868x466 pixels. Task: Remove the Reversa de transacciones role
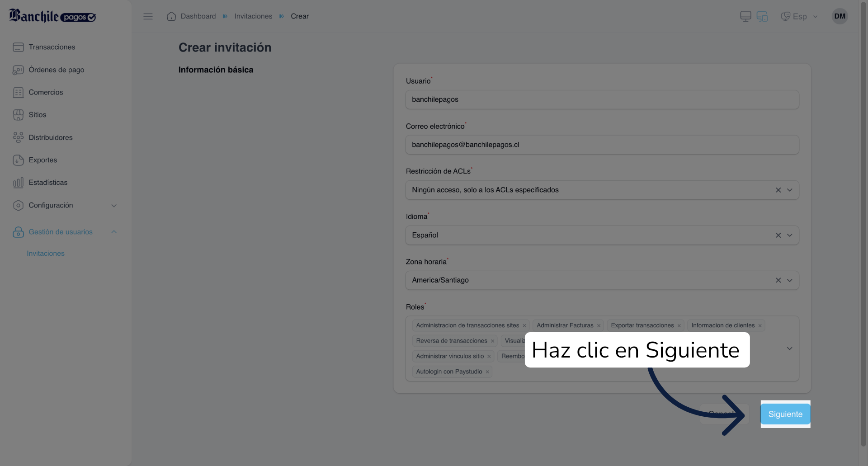point(492,341)
